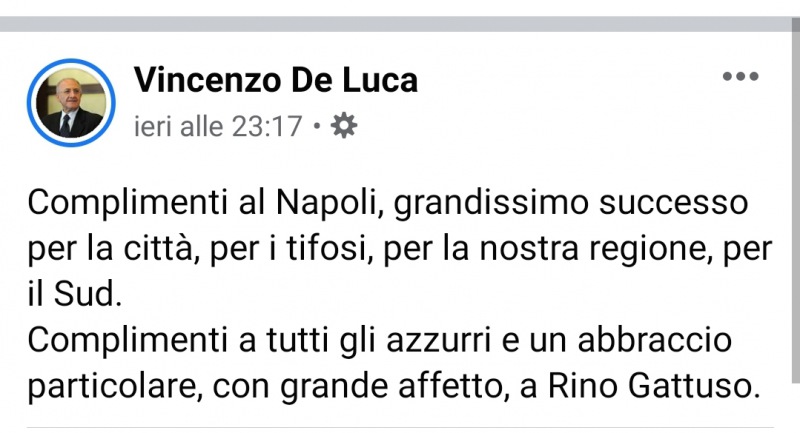Click the gear audience settings icon
This screenshot has height=433, width=800.
(344, 127)
